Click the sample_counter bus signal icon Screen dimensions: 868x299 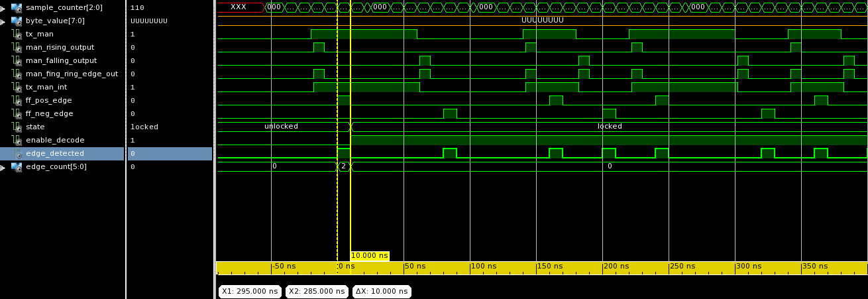click(17, 7)
